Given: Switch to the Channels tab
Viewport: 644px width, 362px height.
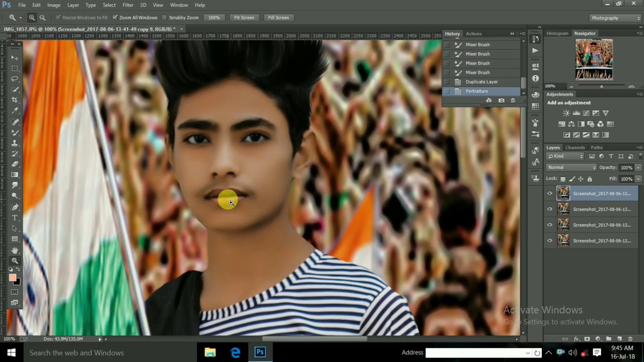Looking at the screenshot, I should click(x=575, y=148).
